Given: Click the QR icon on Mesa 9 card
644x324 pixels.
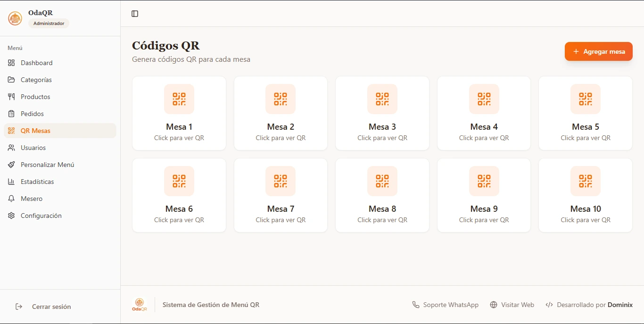Looking at the screenshot, I should 484,181.
